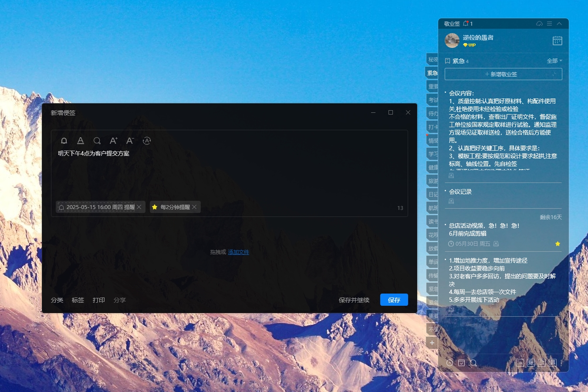Open the underlined-A font color tool in the note editor

click(x=81, y=141)
